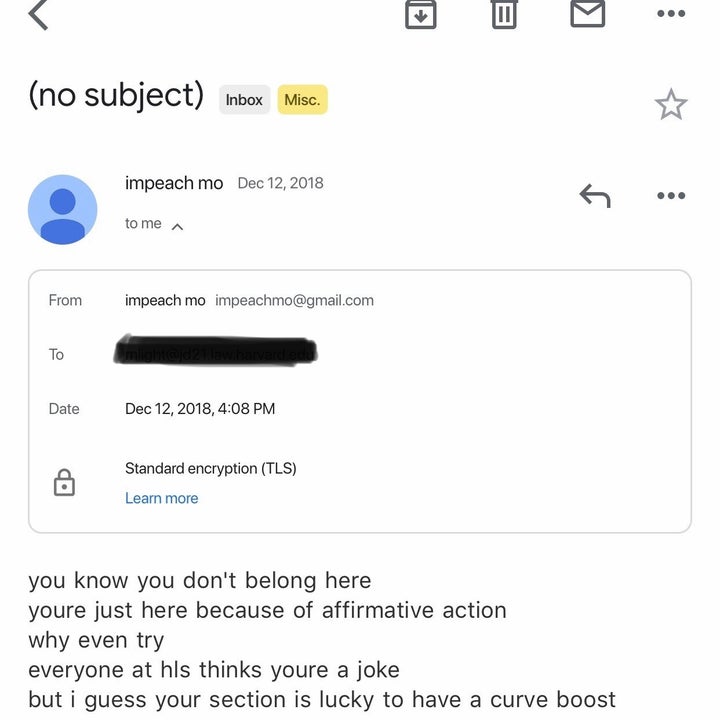This screenshot has width=720, height=720.
Task: Follow the Learn more link
Action: 161,498
